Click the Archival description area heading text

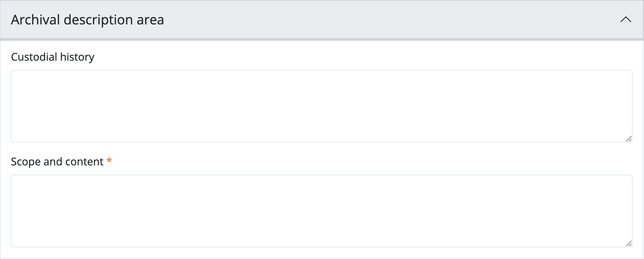tap(87, 20)
